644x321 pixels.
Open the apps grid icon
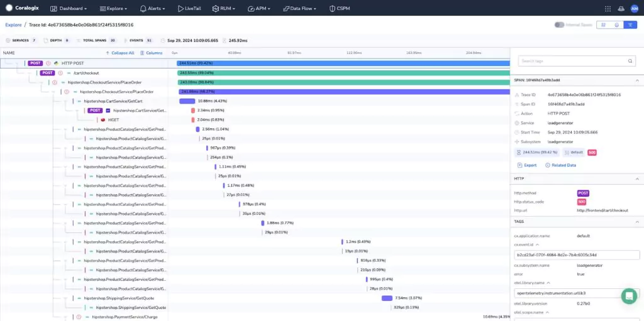point(608,9)
